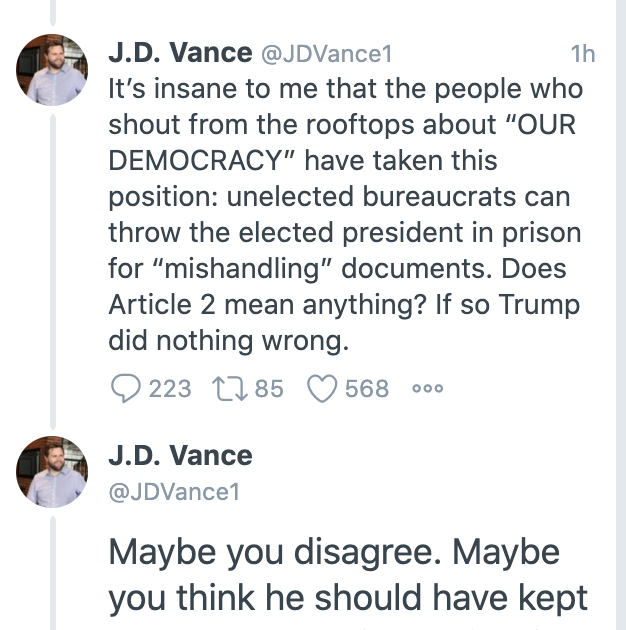Click the reply speech bubble icon

tap(125, 388)
